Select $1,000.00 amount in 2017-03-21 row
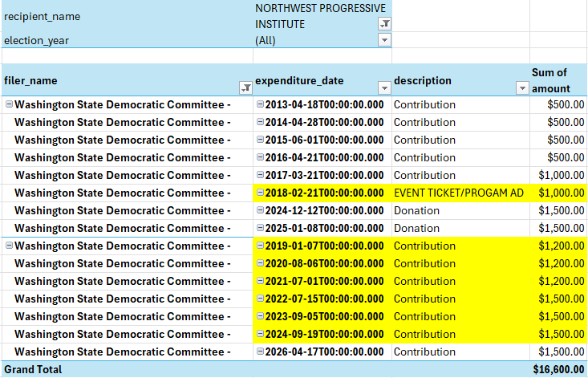Viewport: 588px width, 378px height. coord(558,175)
